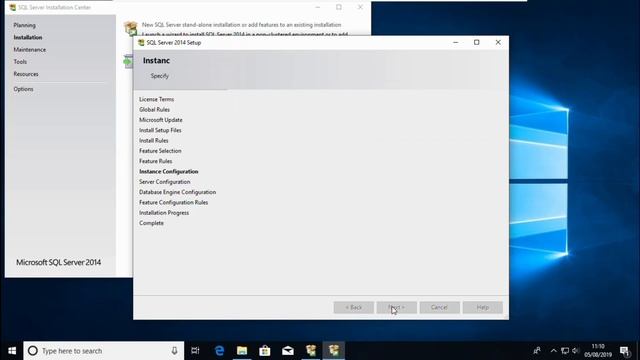Maximize the SQL Server 2014 Setup window
Image resolution: width=640 pixels, height=360 pixels.
coord(477,42)
